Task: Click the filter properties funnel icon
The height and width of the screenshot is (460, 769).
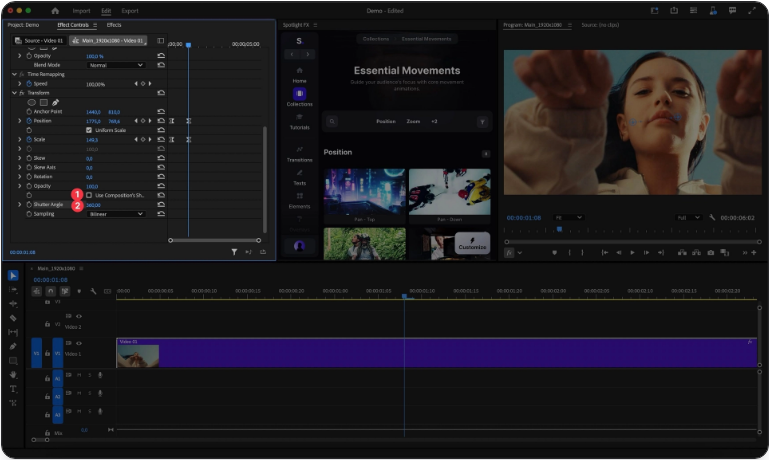Action: (234, 252)
